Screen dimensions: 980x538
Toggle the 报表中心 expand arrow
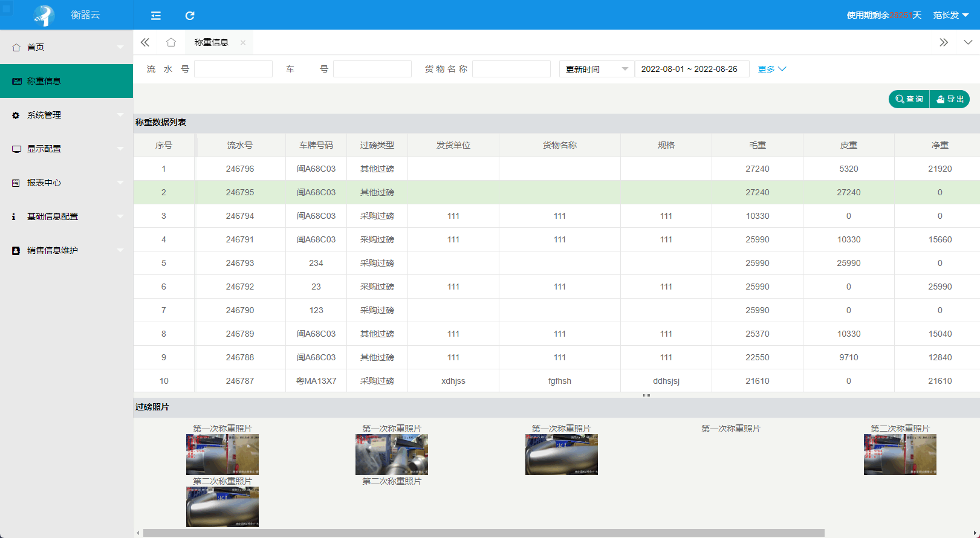click(x=120, y=183)
